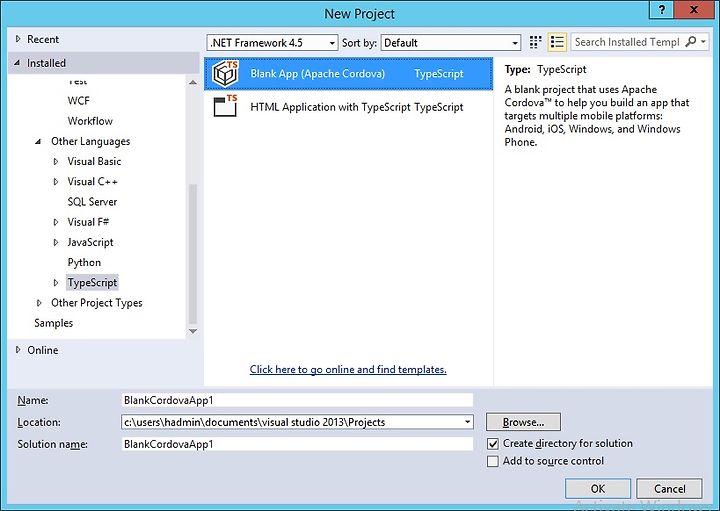
Task: Click the Cancel button
Action: pos(669,489)
